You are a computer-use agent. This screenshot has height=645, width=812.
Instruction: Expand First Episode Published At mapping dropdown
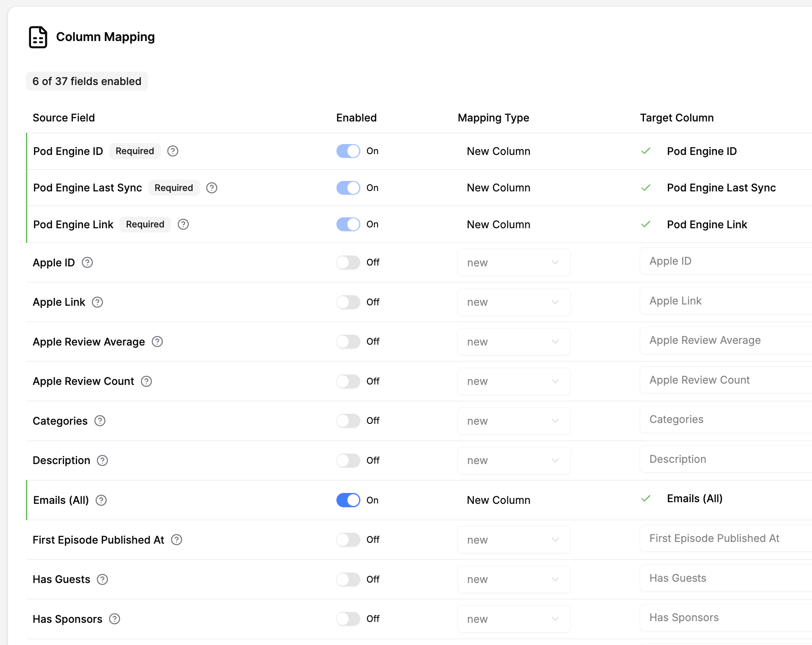tap(514, 540)
